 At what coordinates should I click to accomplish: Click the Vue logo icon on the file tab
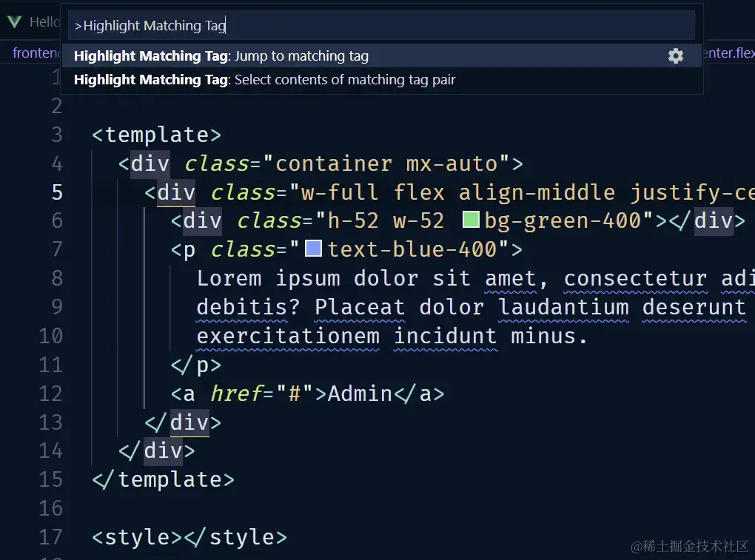[x=14, y=22]
